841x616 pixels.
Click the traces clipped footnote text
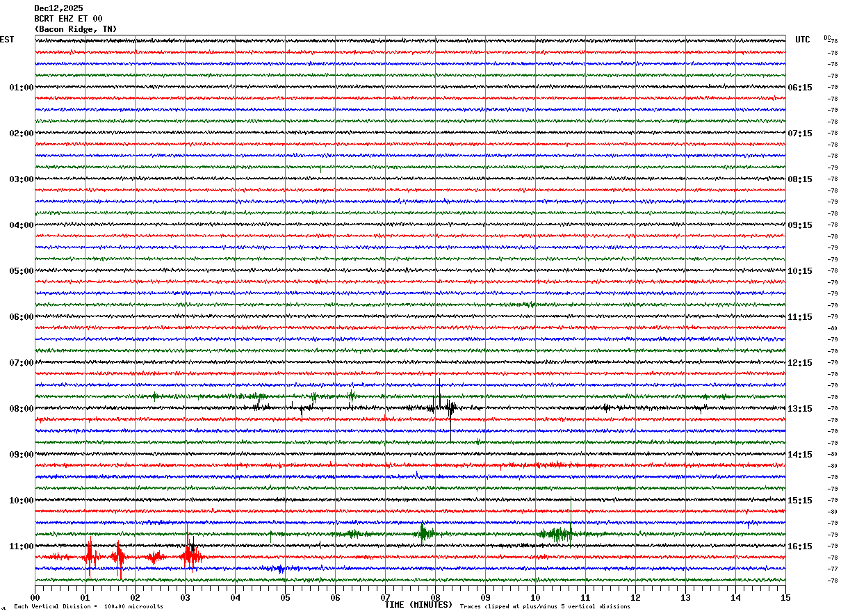pos(545,607)
